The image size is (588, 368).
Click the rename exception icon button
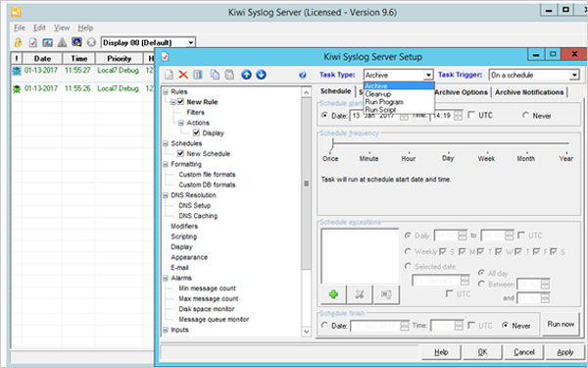386,294
